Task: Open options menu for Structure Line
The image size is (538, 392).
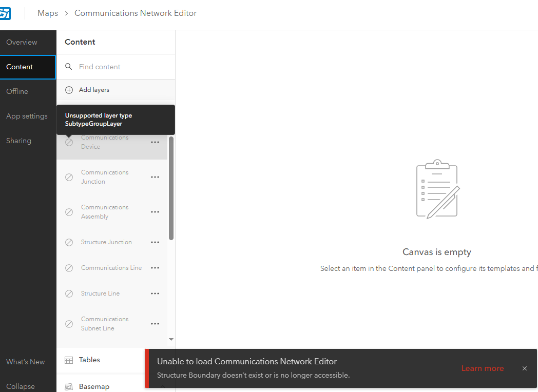Action: 155,293
